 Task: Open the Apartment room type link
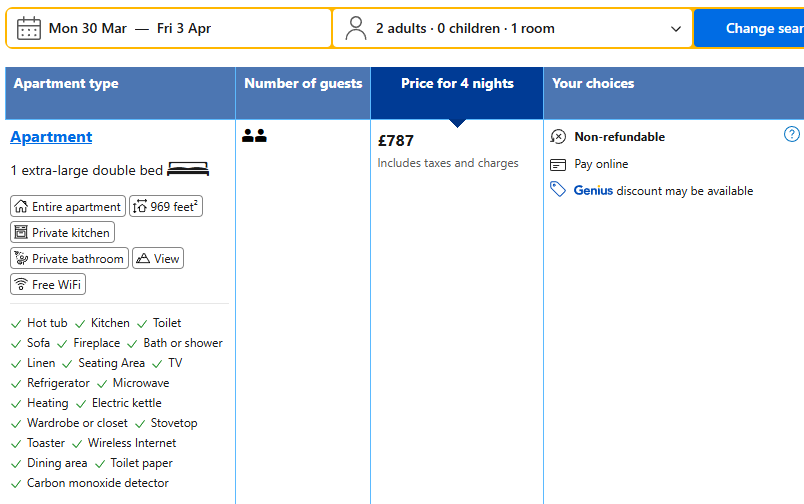51,137
